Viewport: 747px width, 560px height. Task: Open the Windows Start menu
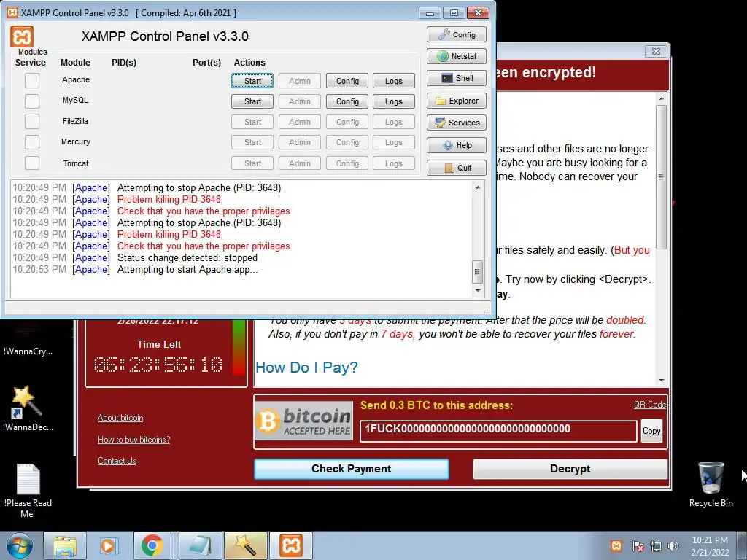(20, 545)
